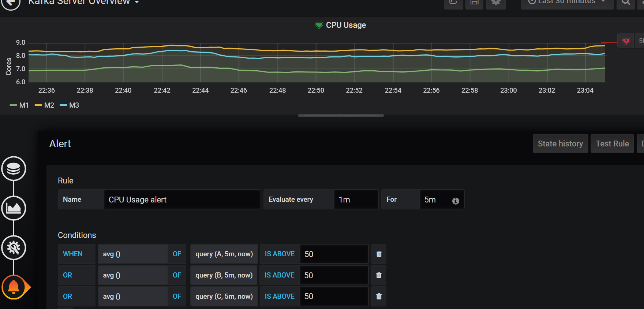Screen dimensions: 644x309
Task: Delete the query B condition
Action: (379, 275)
